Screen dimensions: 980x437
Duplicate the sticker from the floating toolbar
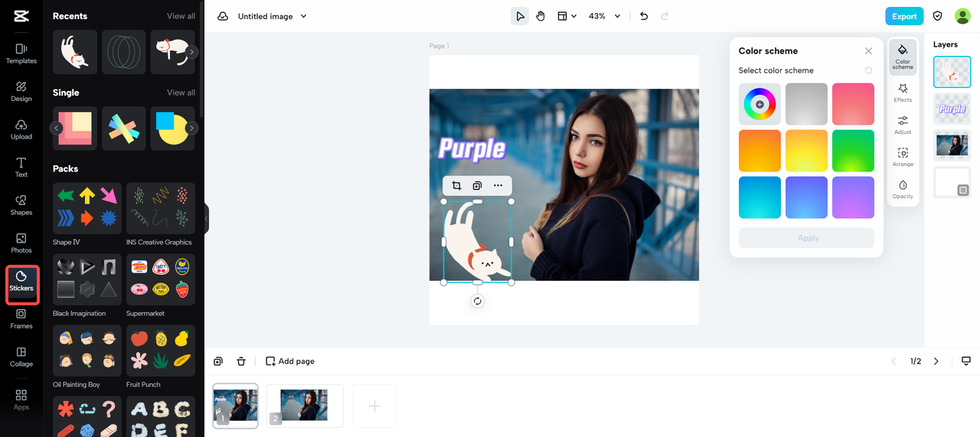coord(477,185)
